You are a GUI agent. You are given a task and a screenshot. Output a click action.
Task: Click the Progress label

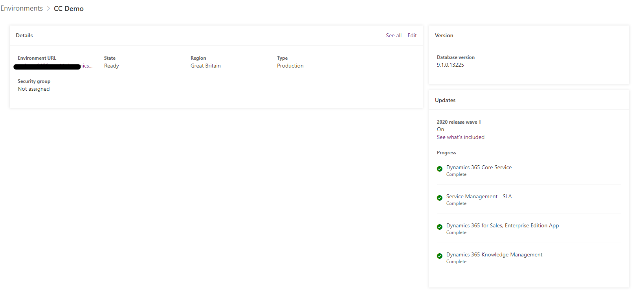(446, 153)
